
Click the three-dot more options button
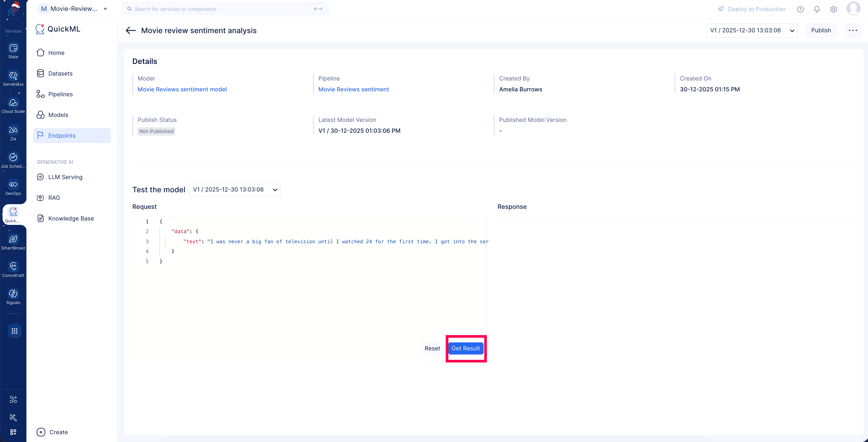[853, 30]
